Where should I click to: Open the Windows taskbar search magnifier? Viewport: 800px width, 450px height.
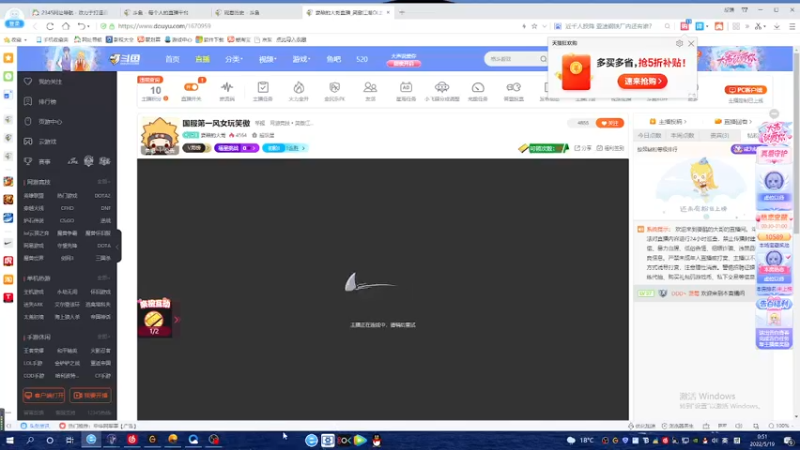click(x=30, y=440)
